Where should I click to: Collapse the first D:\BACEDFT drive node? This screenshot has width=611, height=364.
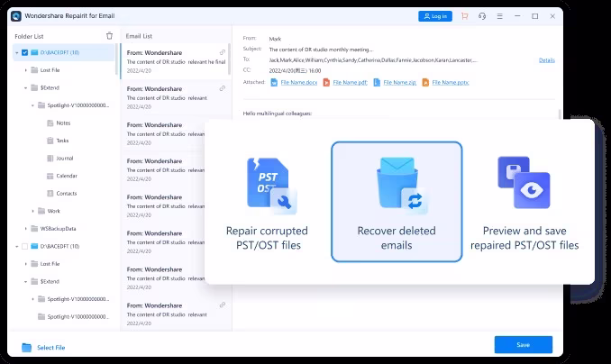[x=17, y=52]
